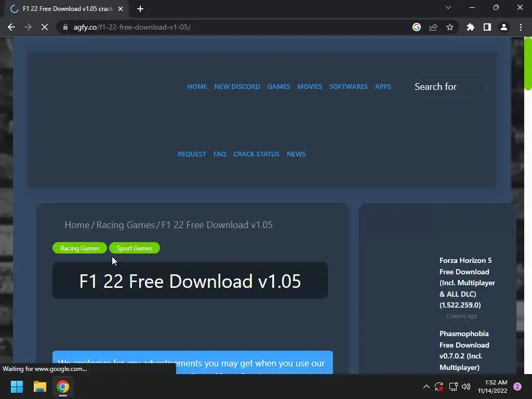This screenshot has width=532, height=399.
Task: Minimize the Chrome window
Action: [x=472, y=7]
